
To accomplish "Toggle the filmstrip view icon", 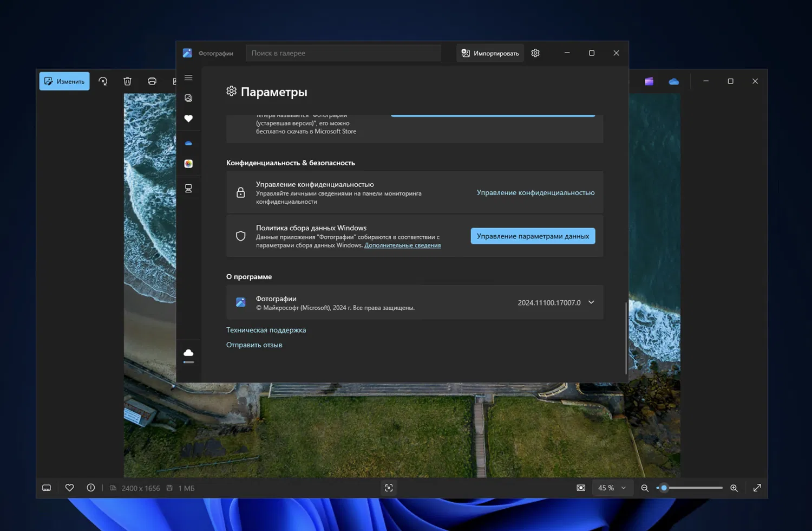I will (x=47, y=488).
